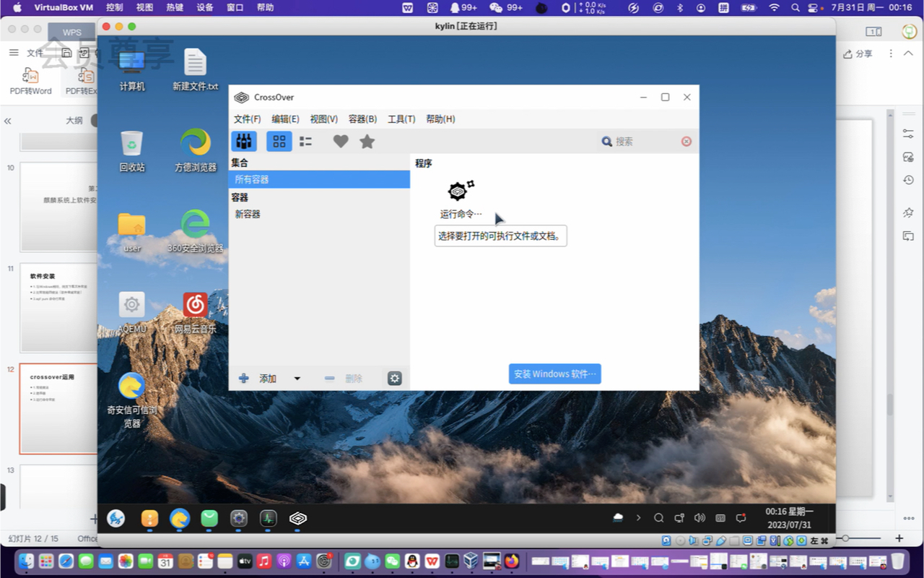924x578 pixels.
Task: Switch CrossOver to icon grid view
Action: [x=279, y=141]
